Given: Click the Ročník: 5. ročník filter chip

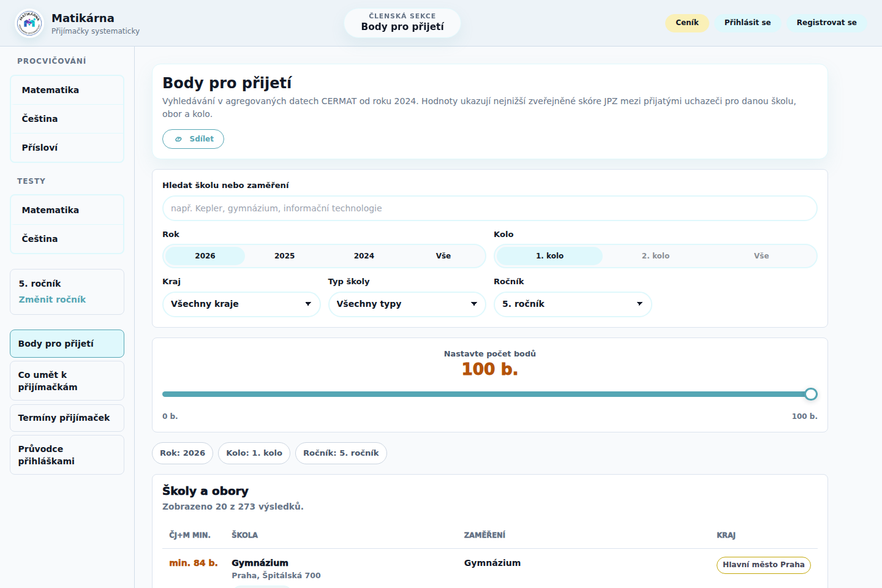Looking at the screenshot, I should 341,453.
